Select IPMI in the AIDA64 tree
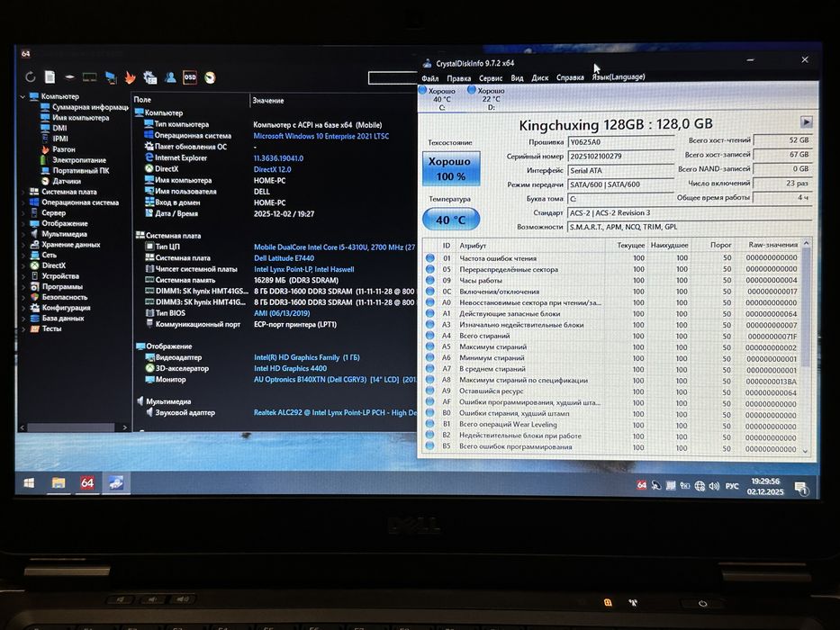Image resolution: width=840 pixels, height=630 pixels. 60,139
